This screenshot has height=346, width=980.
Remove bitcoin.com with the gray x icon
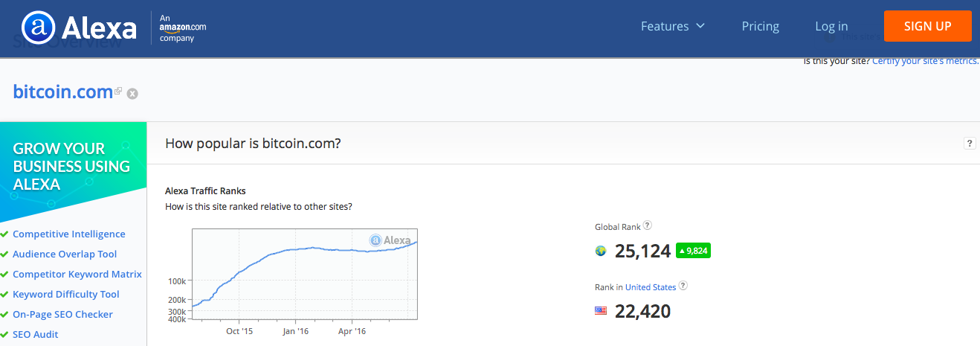tap(132, 94)
